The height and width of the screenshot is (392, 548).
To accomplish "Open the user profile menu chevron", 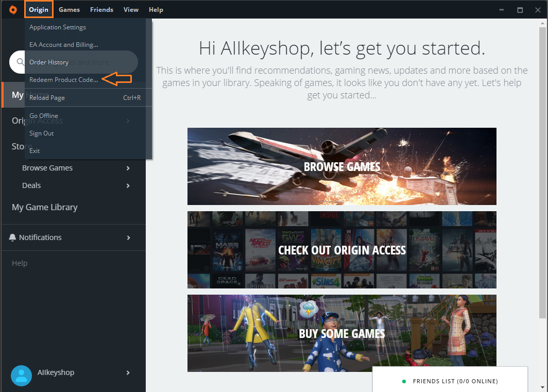I will [128, 372].
